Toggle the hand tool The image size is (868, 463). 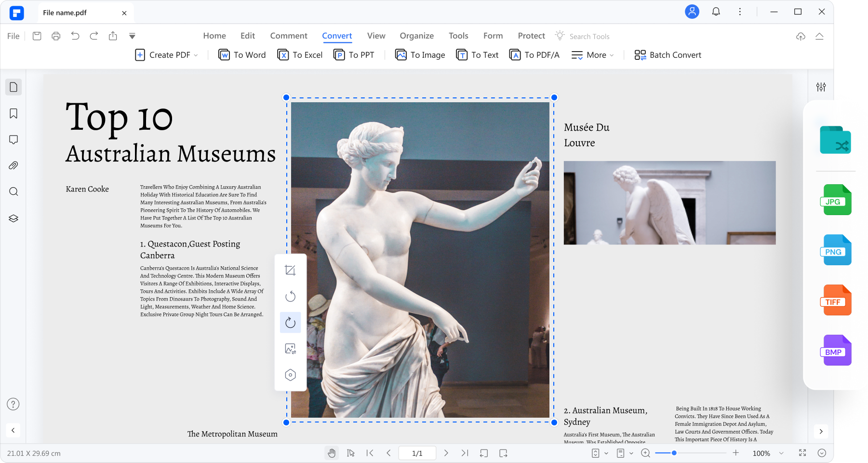pyautogui.click(x=332, y=453)
